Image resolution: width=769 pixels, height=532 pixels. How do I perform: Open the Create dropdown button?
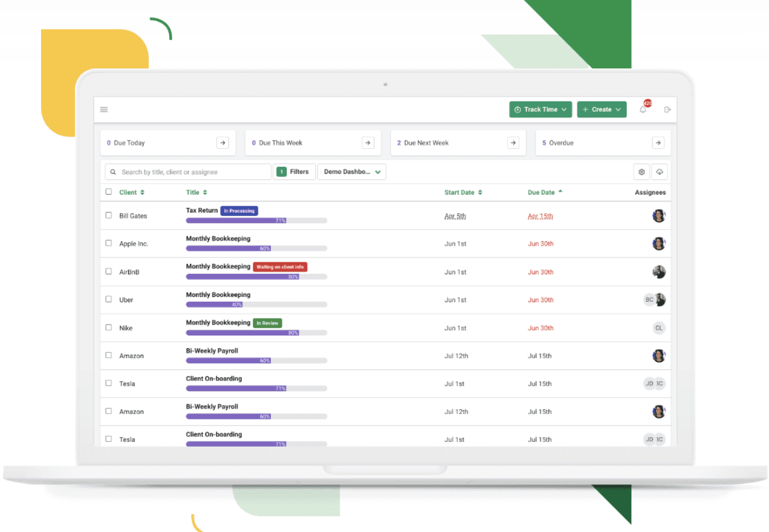pyautogui.click(x=602, y=109)
